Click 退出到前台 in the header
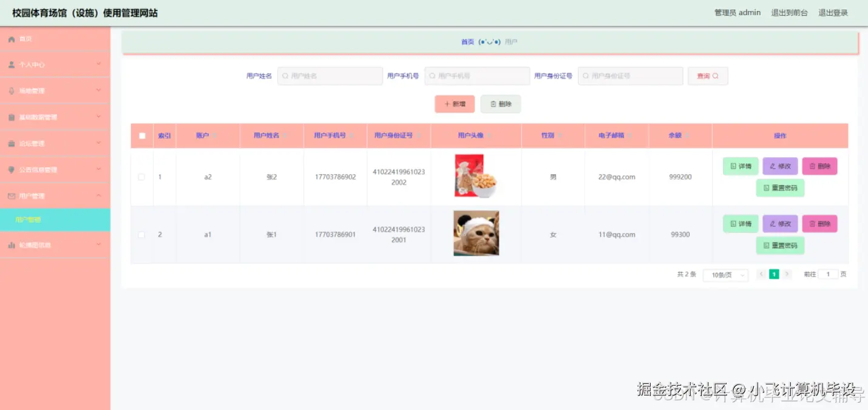868x410 pixels. (x=789, y=13)
